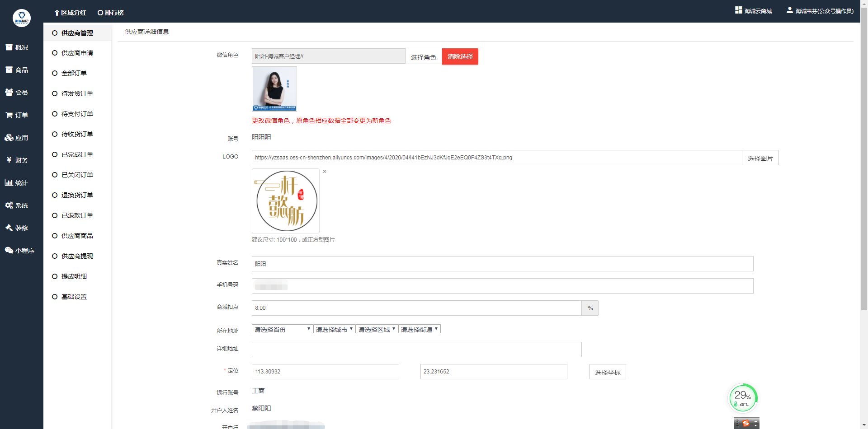868x429 pixels.
Task: Click the 建议尺寸 100*100 hint text
Action: click(x=293, y=240)
